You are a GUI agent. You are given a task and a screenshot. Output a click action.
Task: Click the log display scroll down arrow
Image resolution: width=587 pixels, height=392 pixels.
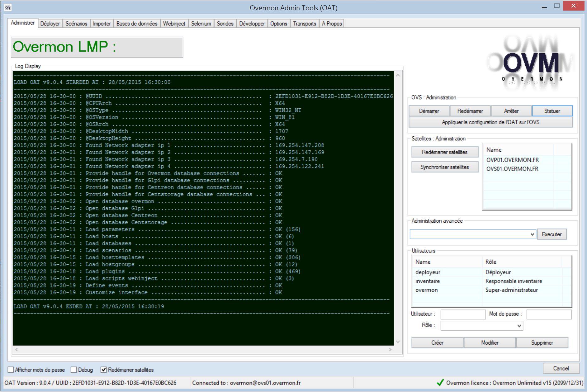398,342
